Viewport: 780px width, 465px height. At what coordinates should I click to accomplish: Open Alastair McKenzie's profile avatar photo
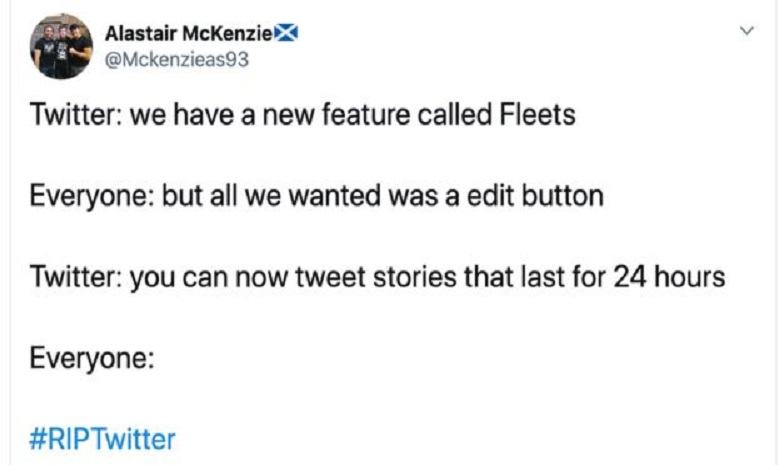(x=62, y=47)
